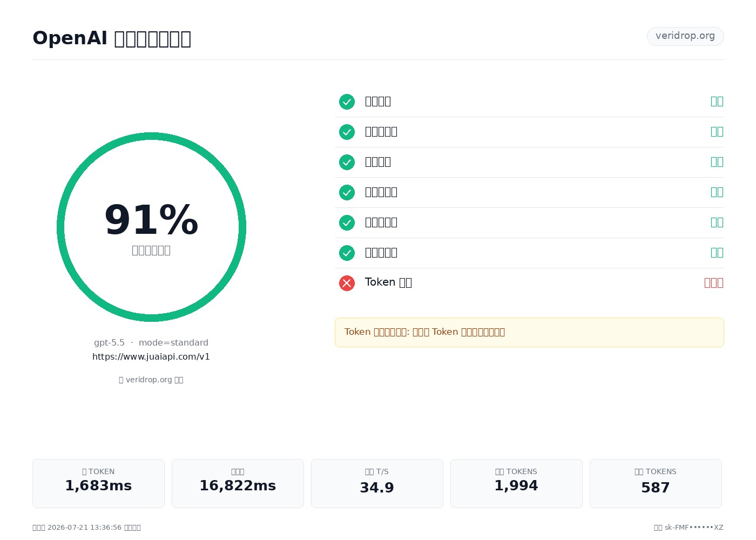Click the red X icon beside Token row

click(x=347, y=283)
